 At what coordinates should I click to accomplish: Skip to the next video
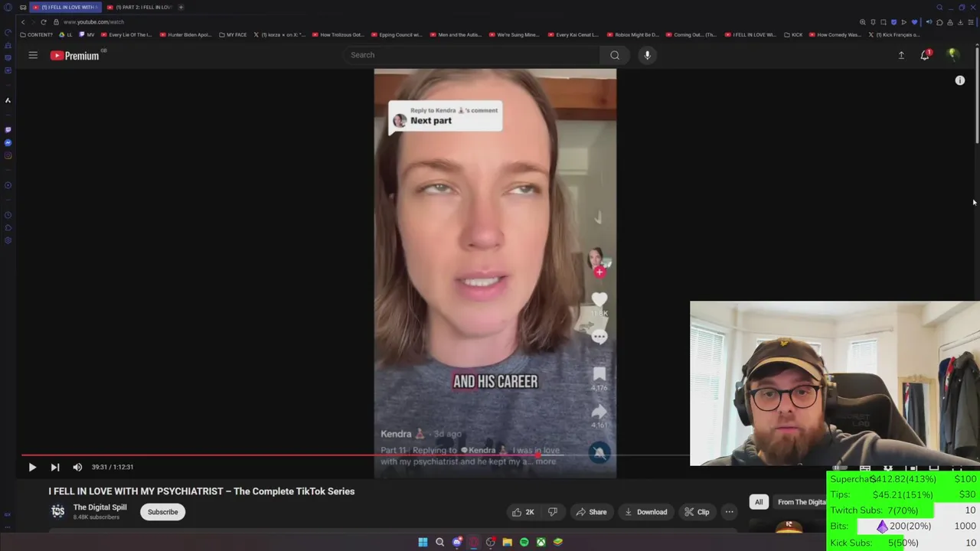pyautogui.click(x=55, y=467)
